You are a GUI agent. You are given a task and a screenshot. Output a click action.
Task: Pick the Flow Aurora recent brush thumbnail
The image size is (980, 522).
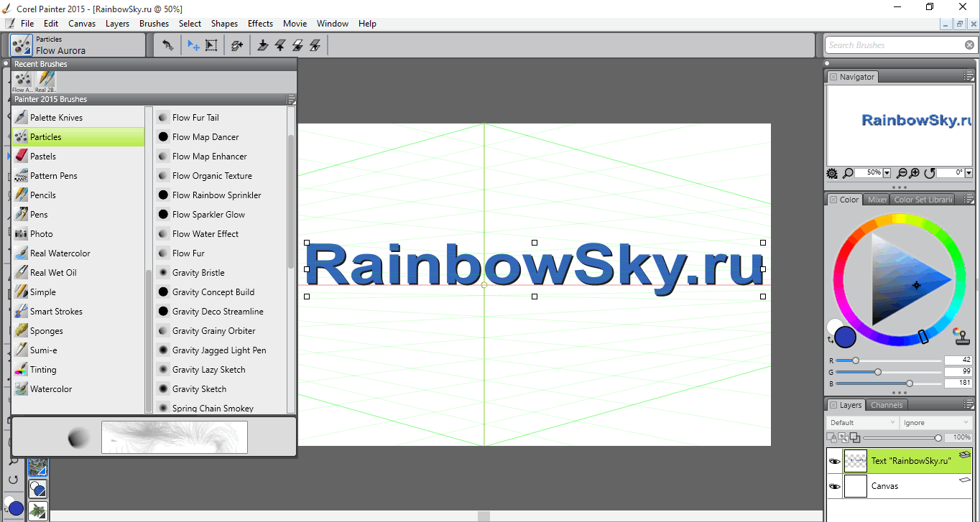pos(23,81)
